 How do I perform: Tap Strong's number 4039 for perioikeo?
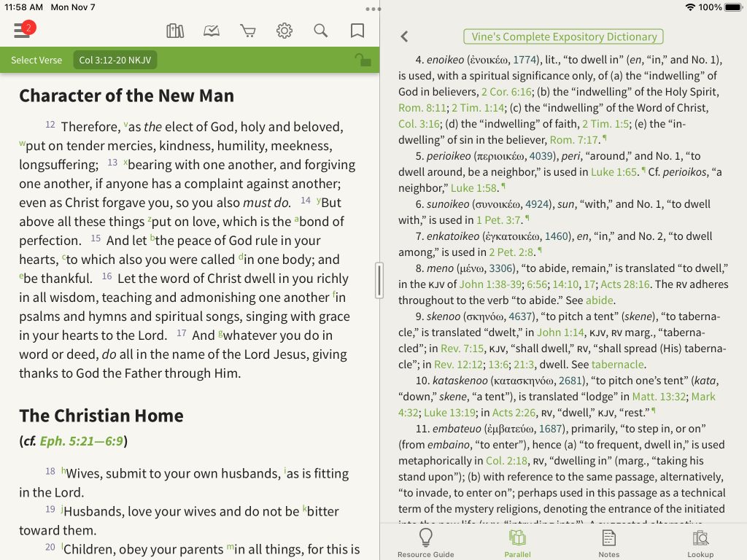(x=541, y=156)
